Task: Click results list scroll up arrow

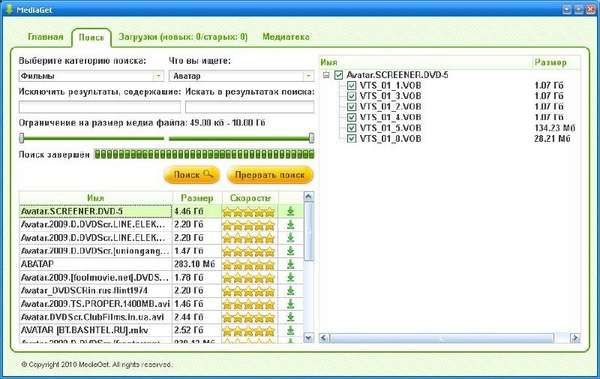Action: (x=308, y=197)
